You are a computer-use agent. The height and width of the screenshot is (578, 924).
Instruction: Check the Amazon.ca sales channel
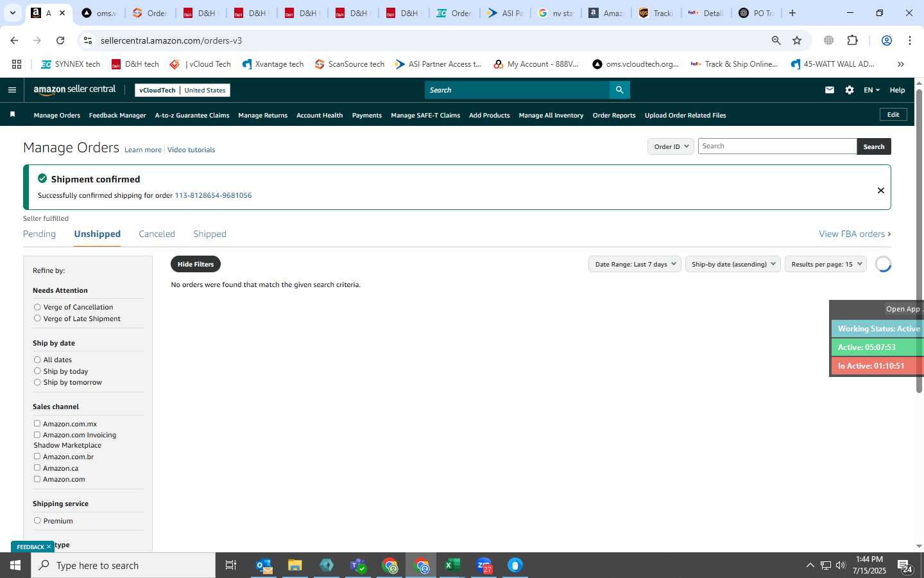[x=37, y=468]
